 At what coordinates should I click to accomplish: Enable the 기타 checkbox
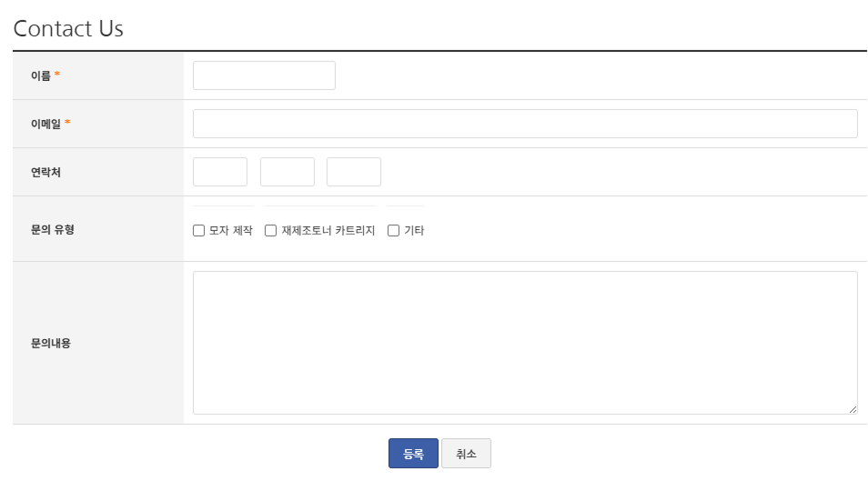[394, 231]
